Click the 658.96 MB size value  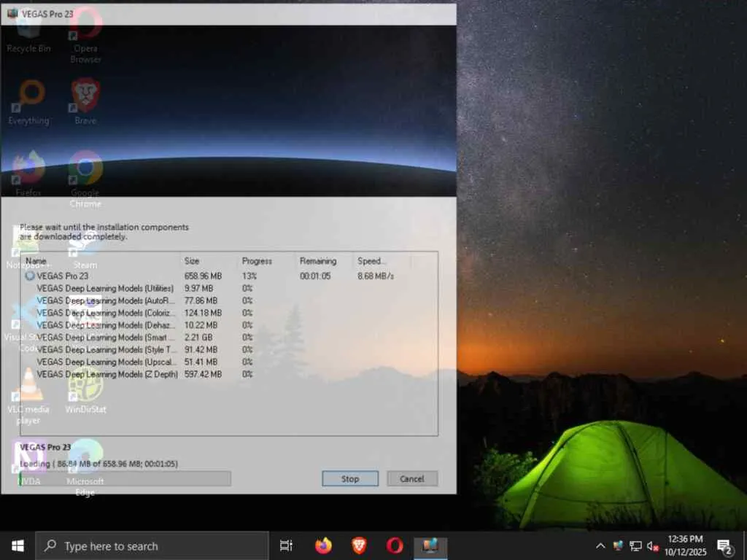point(203,276)
